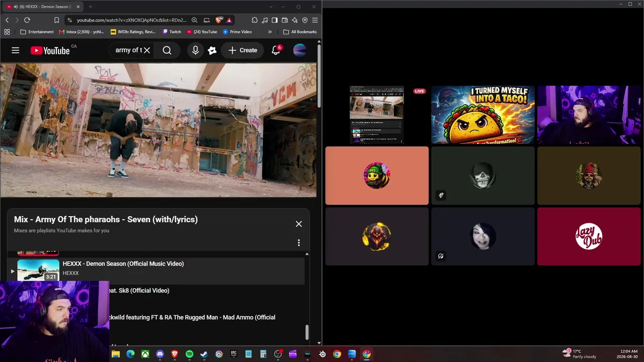Open the media control music-note icon
Screen dimensions: 644x362
265,20
